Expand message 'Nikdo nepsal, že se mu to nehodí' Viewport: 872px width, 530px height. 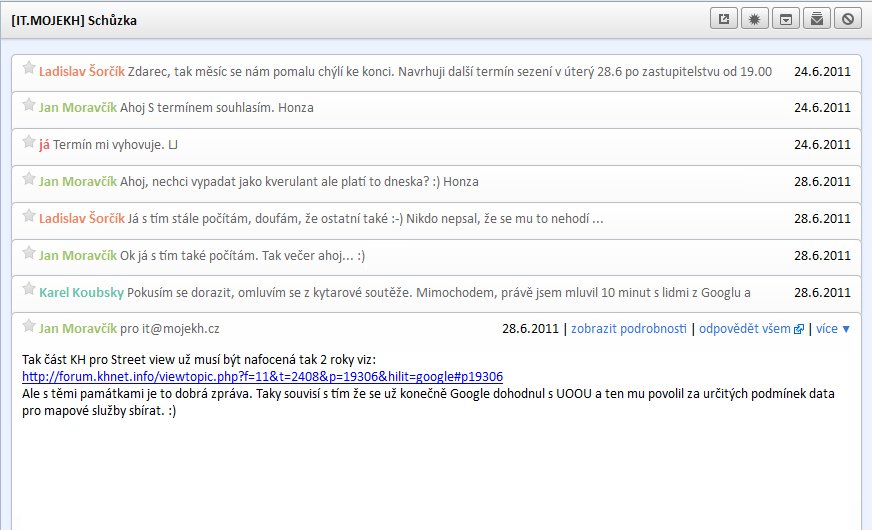437,220
